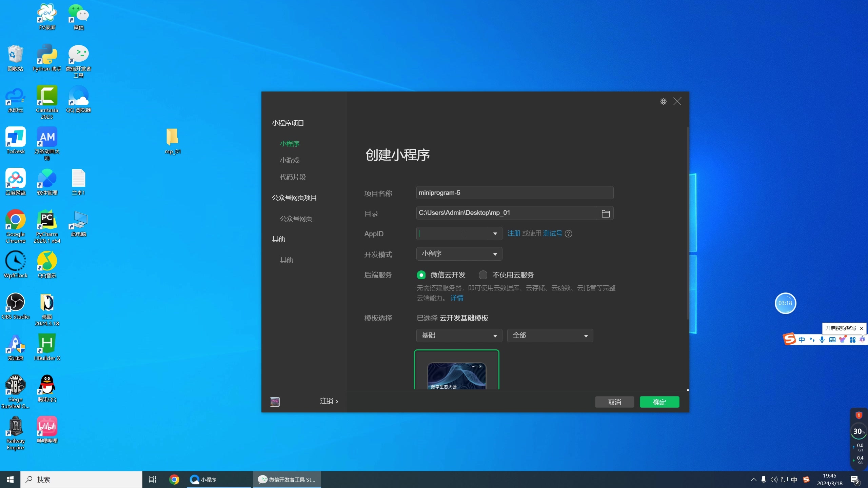Select the 微信云开发 radio button

421,275
